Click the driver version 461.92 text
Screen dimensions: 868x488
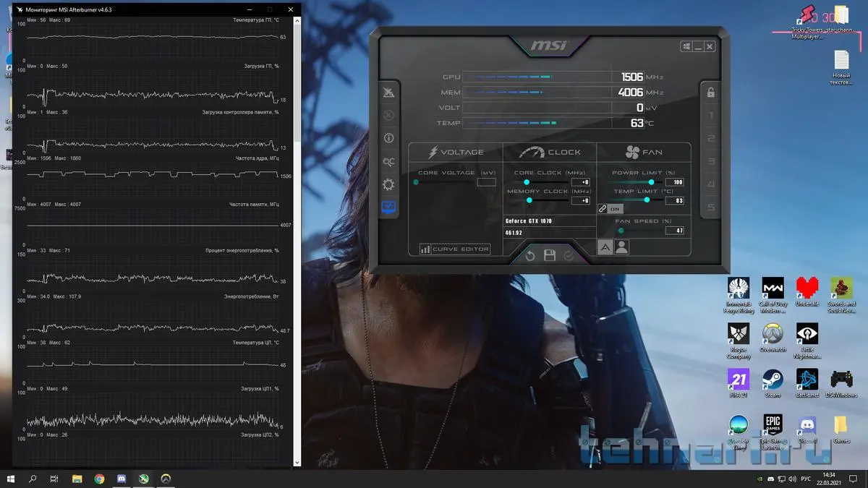point(514,233)
